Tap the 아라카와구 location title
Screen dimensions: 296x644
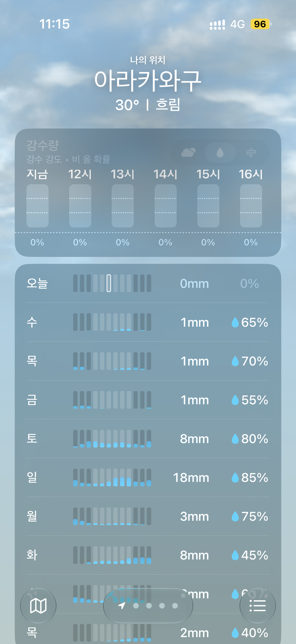coord(148,81)
